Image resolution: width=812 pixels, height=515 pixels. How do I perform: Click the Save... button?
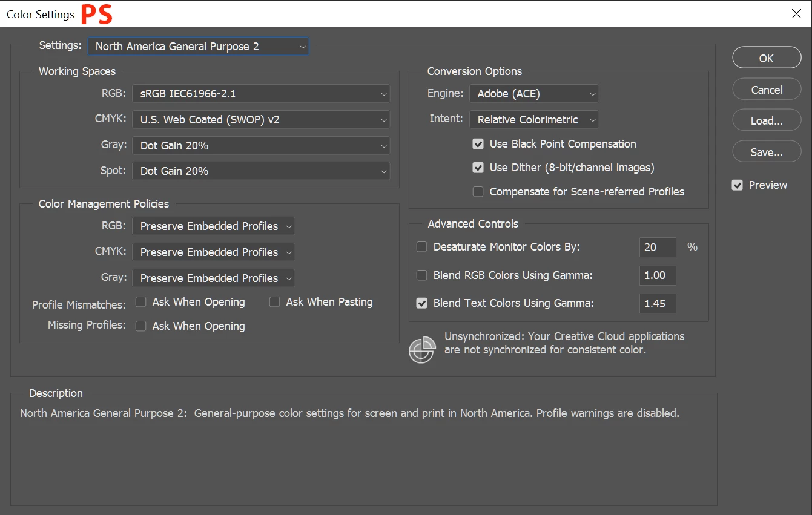pos(767,153)
